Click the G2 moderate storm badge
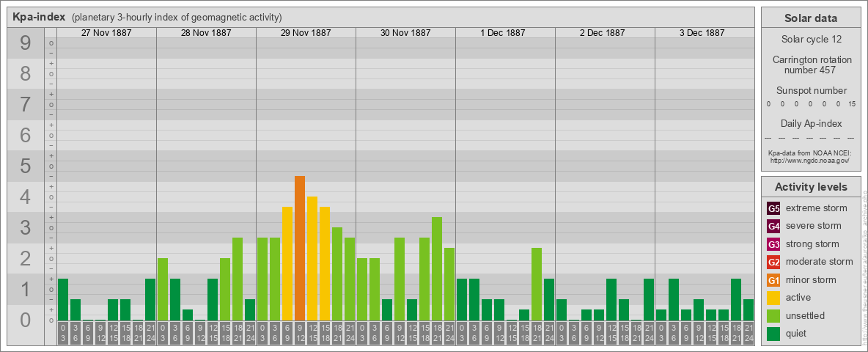The width and height of the screenshot is (868, 352). click(x=773, y=262)
